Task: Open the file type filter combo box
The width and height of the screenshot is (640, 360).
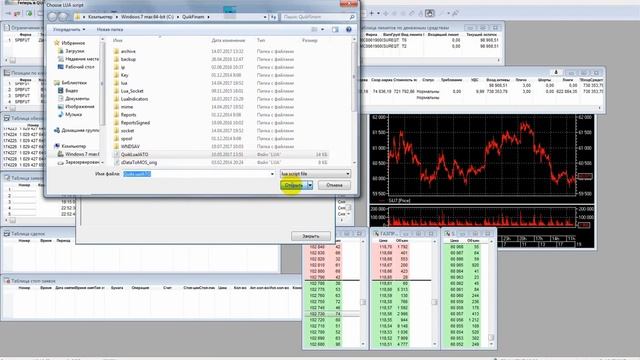Action: tap(315, 174)
